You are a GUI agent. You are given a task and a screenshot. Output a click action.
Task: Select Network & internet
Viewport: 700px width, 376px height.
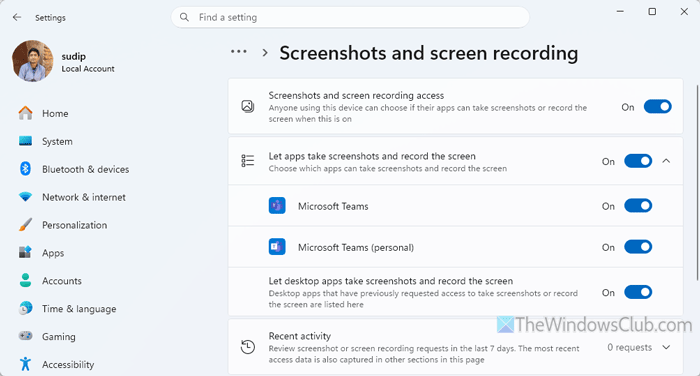click(84, 197)
